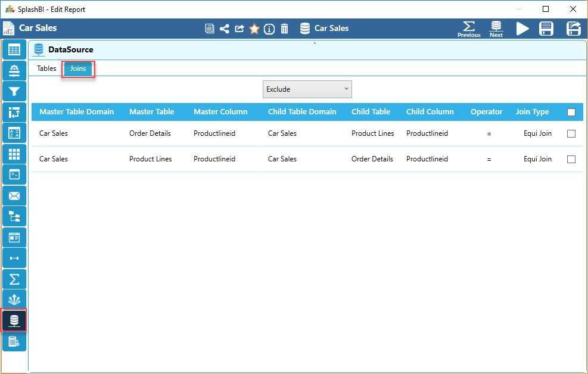This screenshot has height=374, width=588.
Task: Click the save-and-share icon at top right
Action: click(x=573, y=29)
